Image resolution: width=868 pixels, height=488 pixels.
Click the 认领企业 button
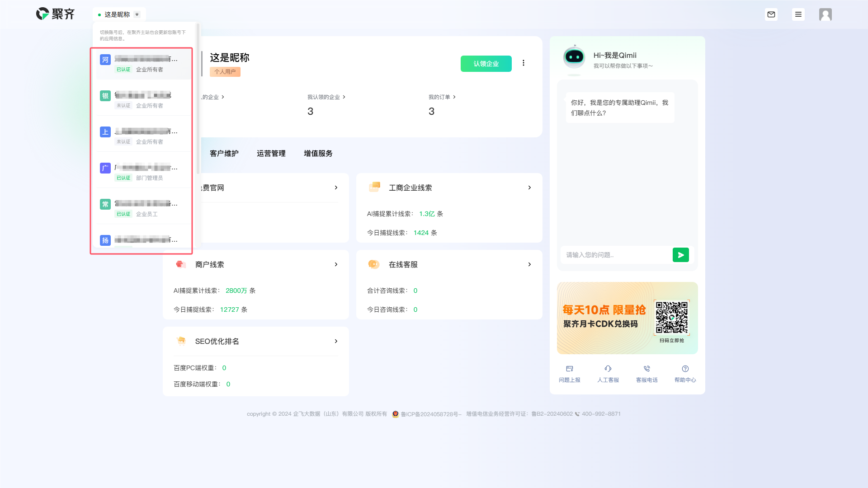click(x=486, y=64)
